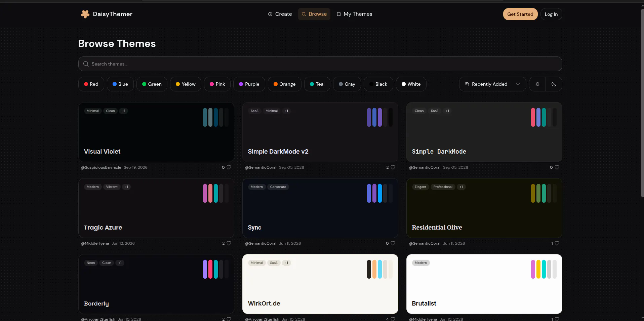
Task: Click the SaaS tag on Simple DarkMode v2
Action: click(x=254, y=111)
